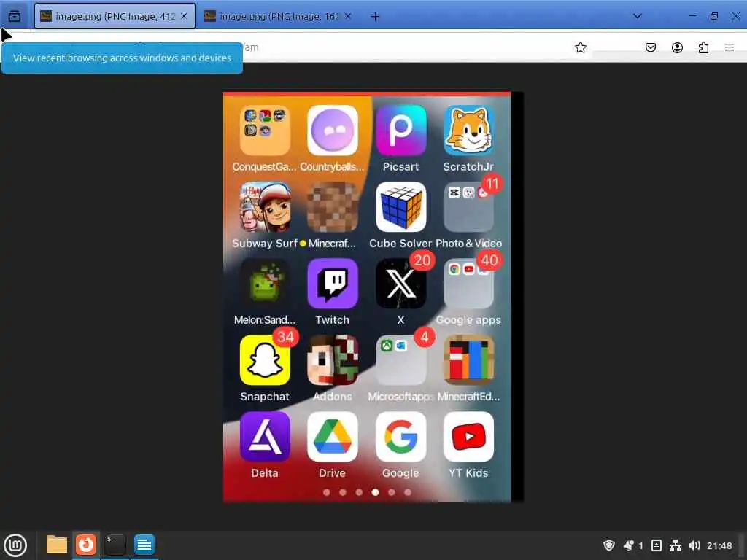Click the ConquestGa... folder icon
The image size is (747, 560).
[265, 131]
